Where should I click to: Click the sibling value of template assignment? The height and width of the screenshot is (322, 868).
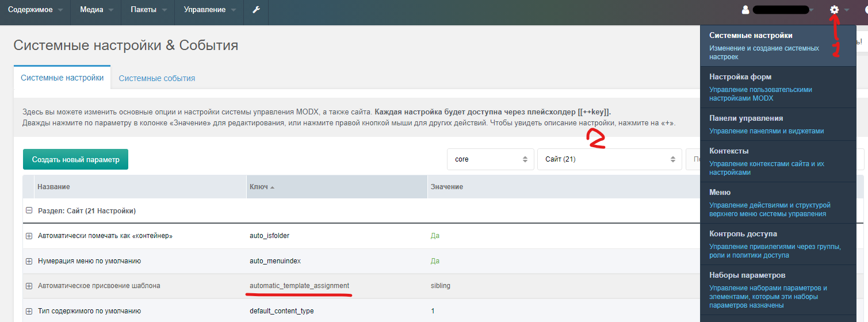tap(441, 286)
